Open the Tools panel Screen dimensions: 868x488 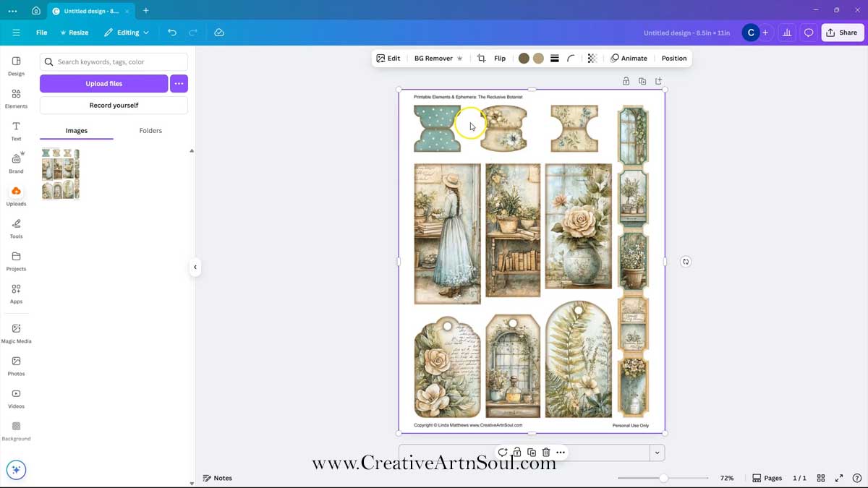click(x=16, y=228)
